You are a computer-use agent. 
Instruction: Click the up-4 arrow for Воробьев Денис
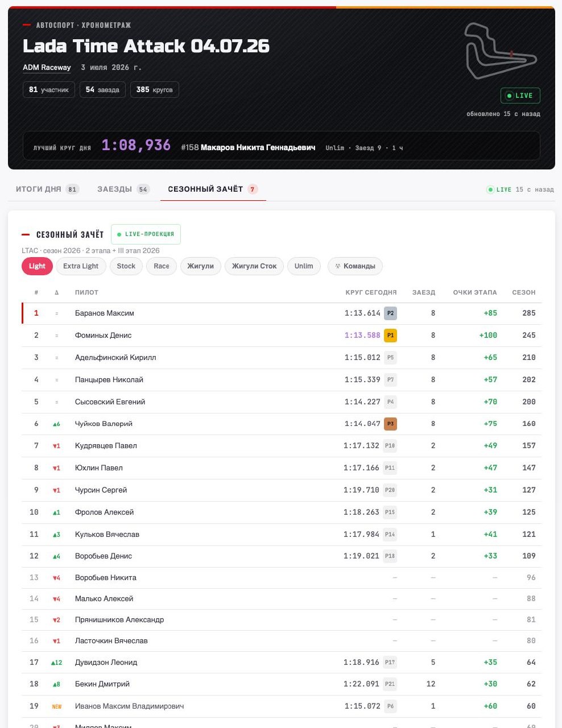click(x=56, y=556)
